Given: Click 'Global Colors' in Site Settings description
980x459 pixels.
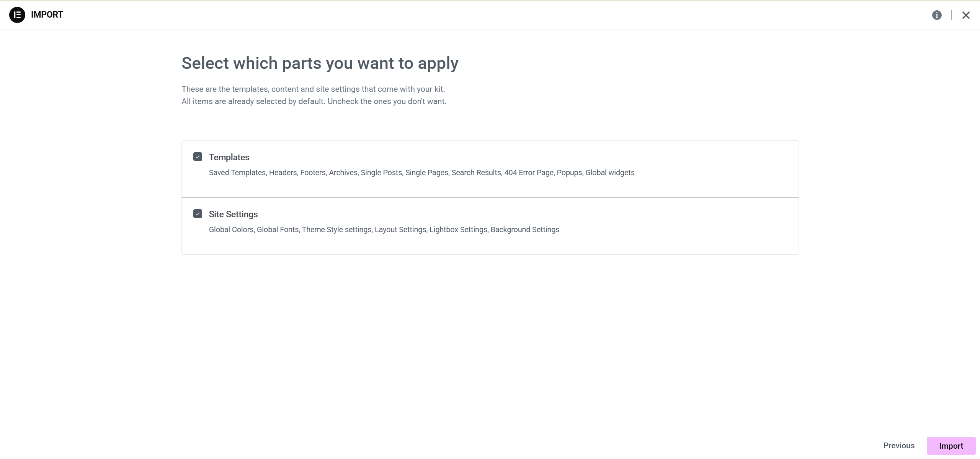Looking at the screenshot, I should 231,229.
